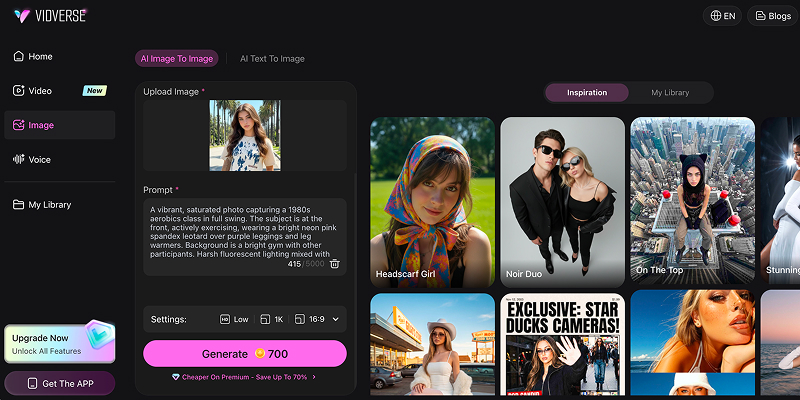This screenshot has width=800, height=400.
Task: Open the 16:9 ratio setting
Action: pos(310,319)
